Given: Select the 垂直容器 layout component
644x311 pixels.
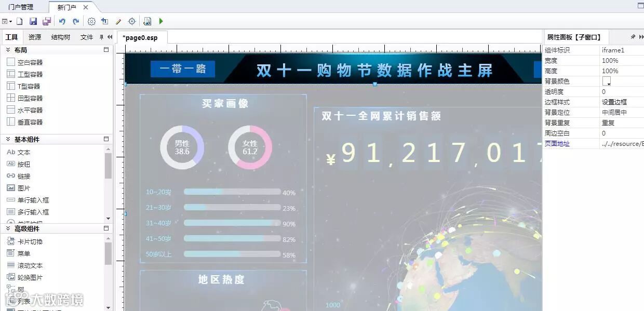Looking at the screenshot, I should (x=25, y=122).
